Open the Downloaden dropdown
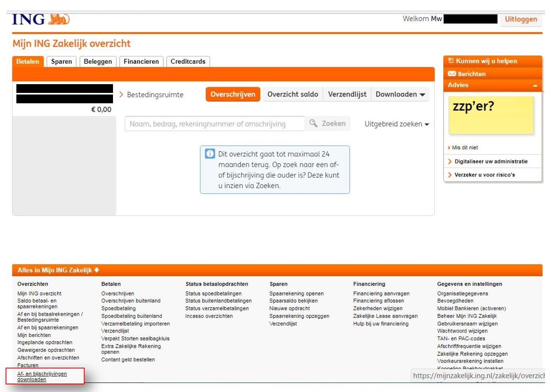This screenshot has width=551, height=392. point(400,95)
